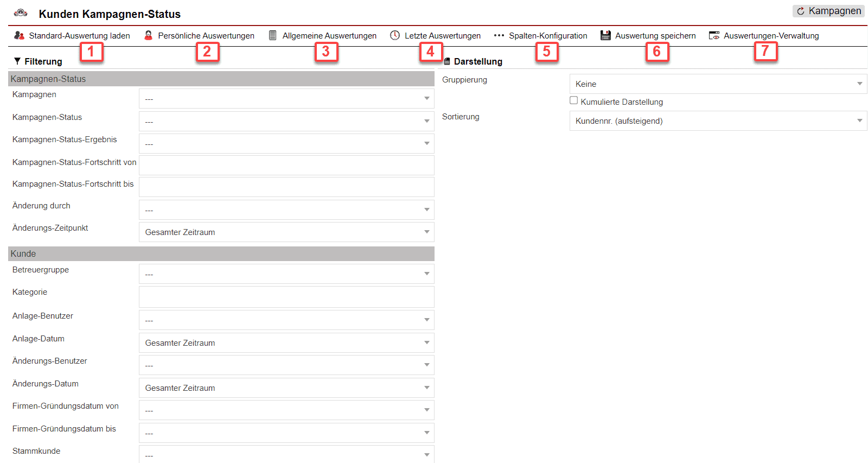Viewport: 868px width, 463px height.
Task: Click the Persönliche Auswertungen user icon
Action: 148,35
